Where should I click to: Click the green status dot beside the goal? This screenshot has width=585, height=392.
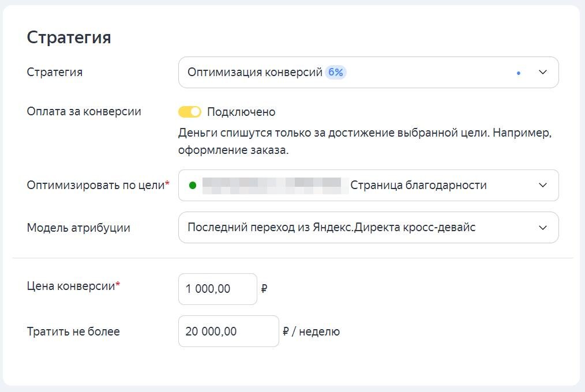tap(193, 185)
